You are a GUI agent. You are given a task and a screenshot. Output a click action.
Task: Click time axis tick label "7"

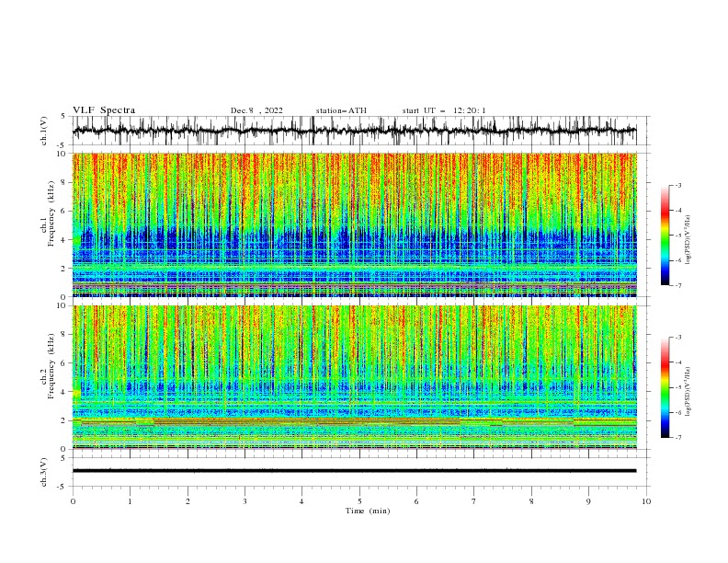point(474,501)
